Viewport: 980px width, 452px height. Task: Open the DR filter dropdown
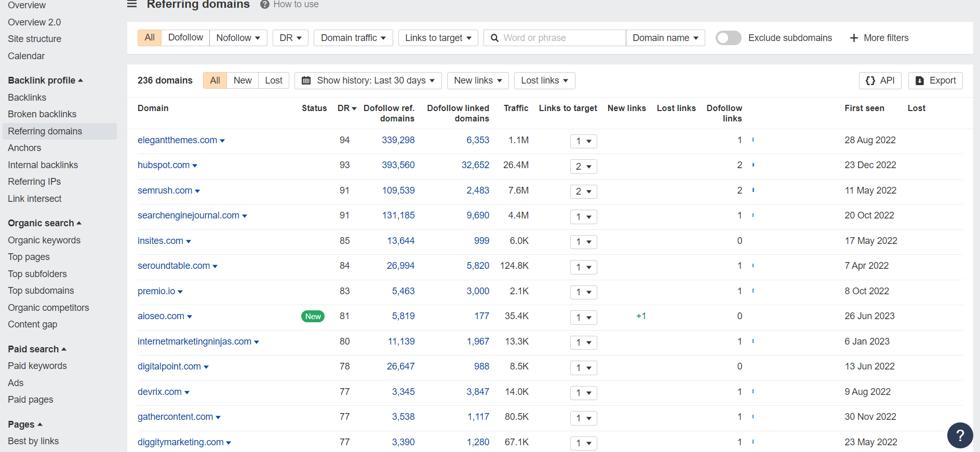point(290,38)
